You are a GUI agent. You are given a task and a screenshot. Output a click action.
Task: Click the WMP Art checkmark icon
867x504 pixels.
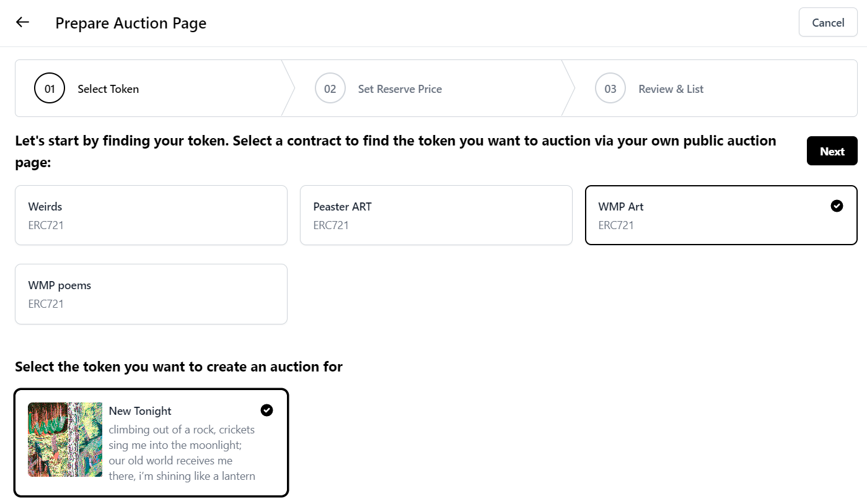tap(837, 206)
